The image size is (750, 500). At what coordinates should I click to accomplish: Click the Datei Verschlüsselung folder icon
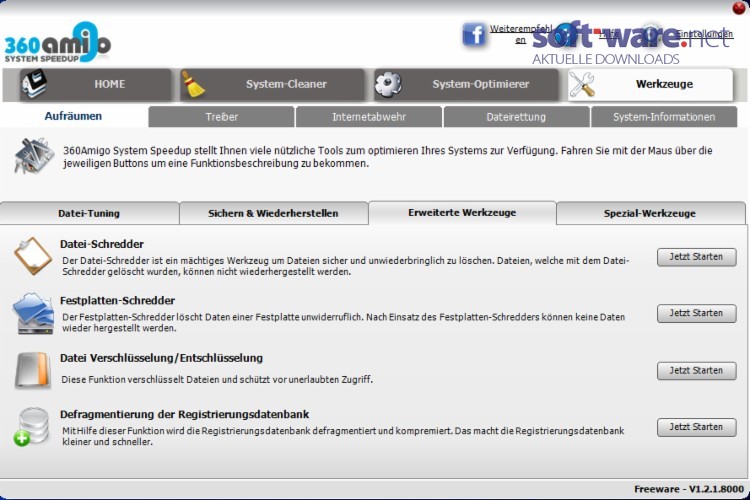pos(33,370)
